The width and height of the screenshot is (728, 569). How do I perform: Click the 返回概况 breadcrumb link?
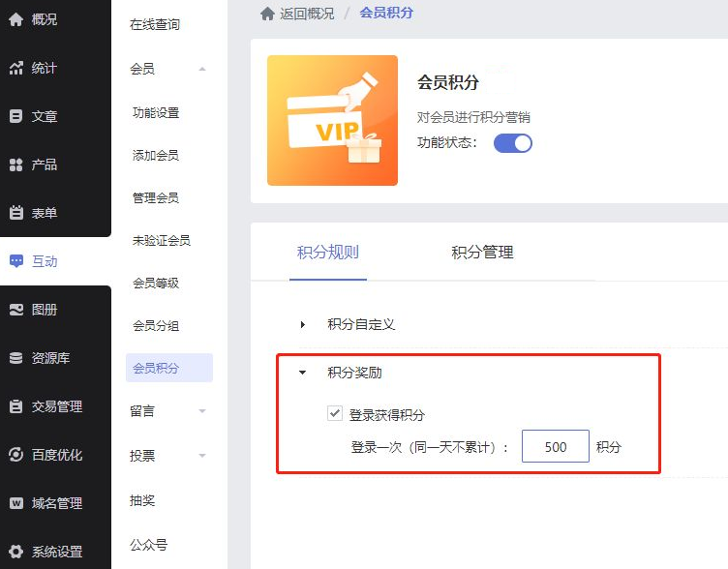coord(307,14)
